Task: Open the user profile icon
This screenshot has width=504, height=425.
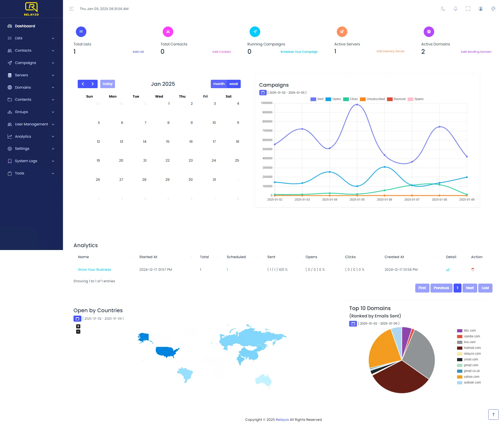Action: coord(481,9)
